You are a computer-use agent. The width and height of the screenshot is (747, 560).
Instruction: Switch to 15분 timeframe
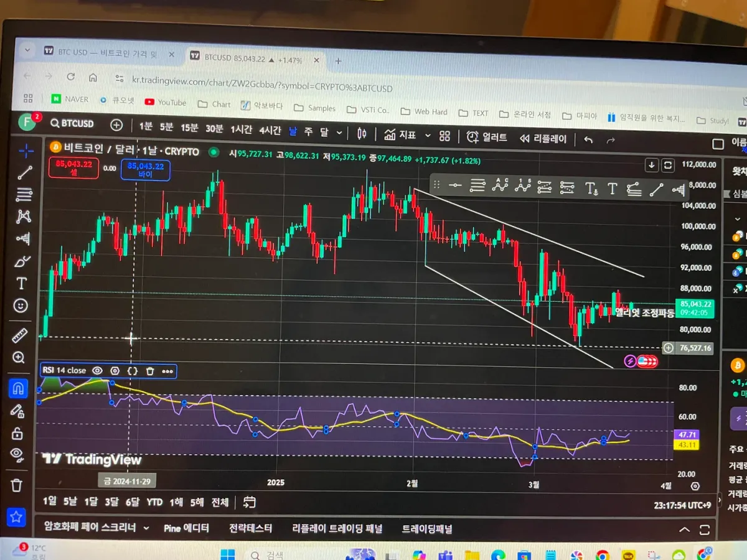click(190, 128)
